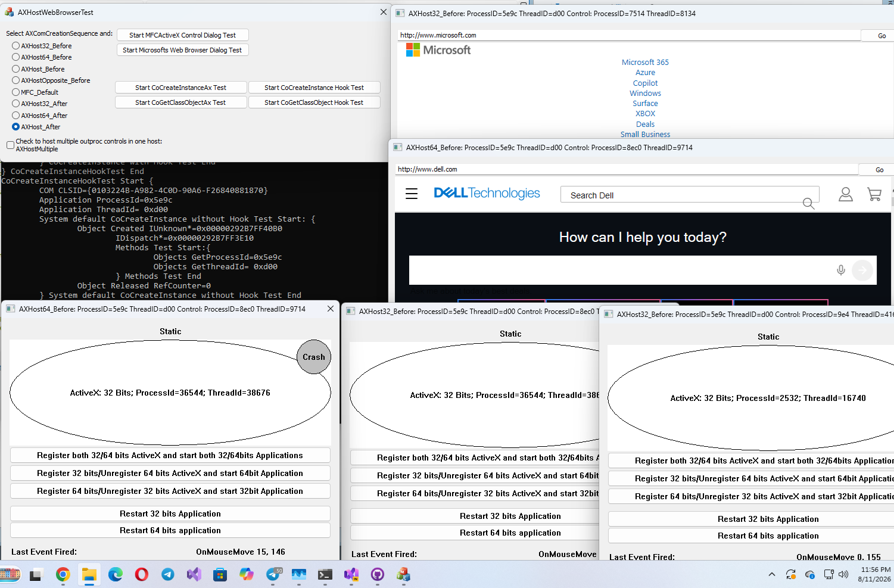Open the Surface link
Viewport: 894px width, 588px height.
(x=645, y=104)
